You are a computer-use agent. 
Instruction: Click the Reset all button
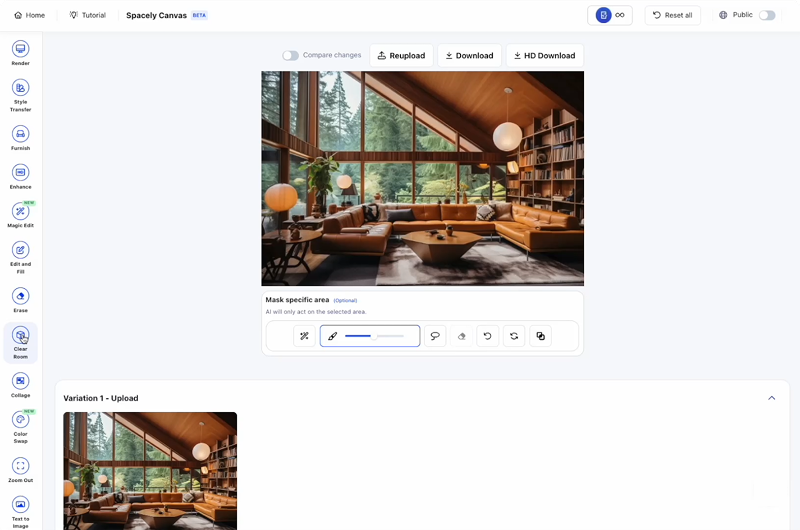coord(672,15)
